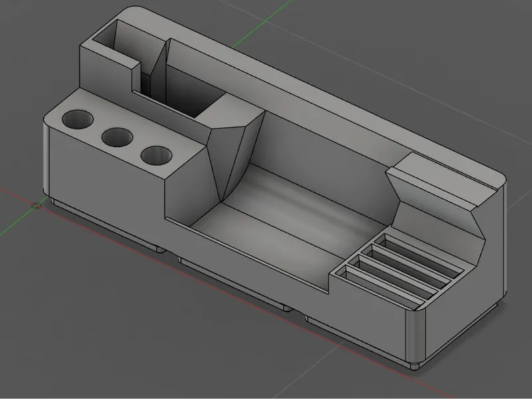
Task: Select the middle circular pen hole
Action: 117,138
